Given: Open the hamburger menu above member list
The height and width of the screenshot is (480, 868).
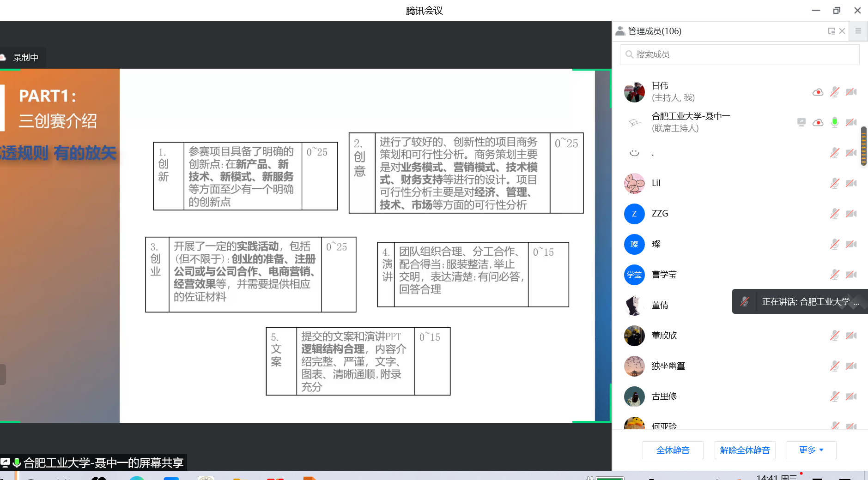Looking at the screenshot, I should tap(858, 31).
